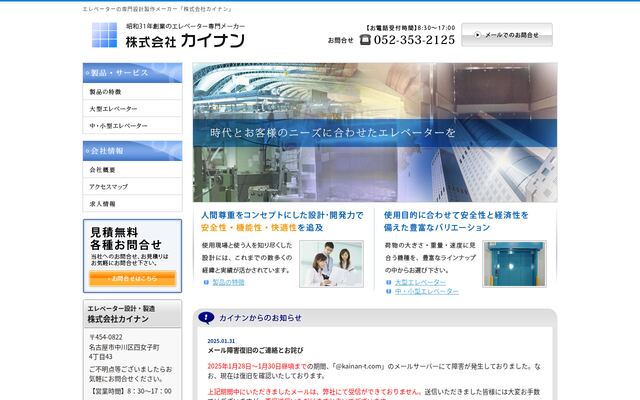This screenshot has height=400, width=640.
Task: Click the main elevator banner image
Action: [x=375, y=132]
